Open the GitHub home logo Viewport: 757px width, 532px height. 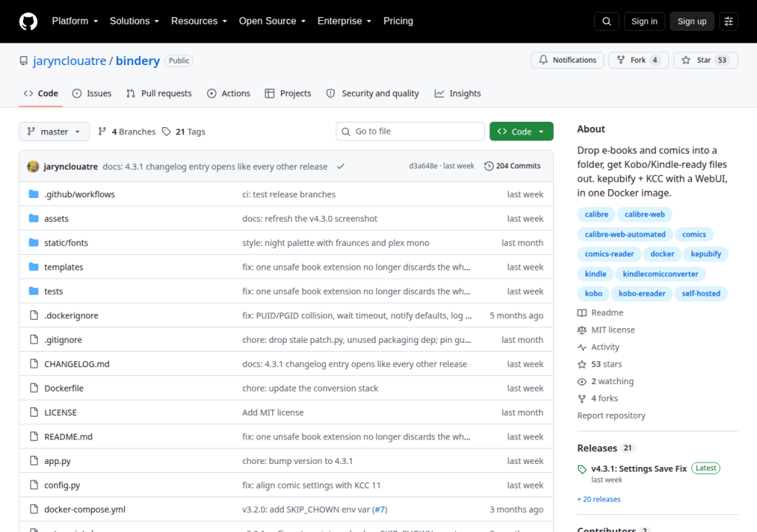[x=28, y=21]
